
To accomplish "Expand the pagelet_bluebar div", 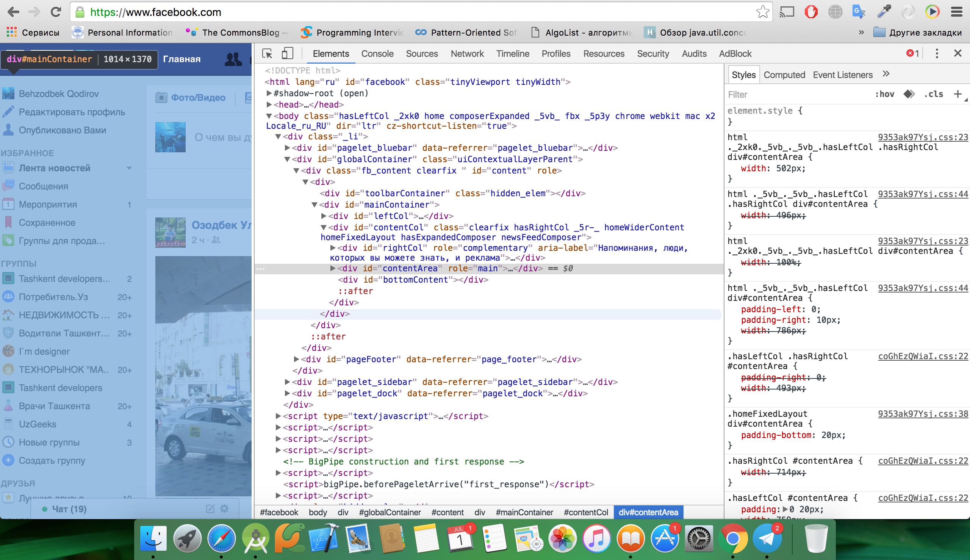I will click(287, 148).
